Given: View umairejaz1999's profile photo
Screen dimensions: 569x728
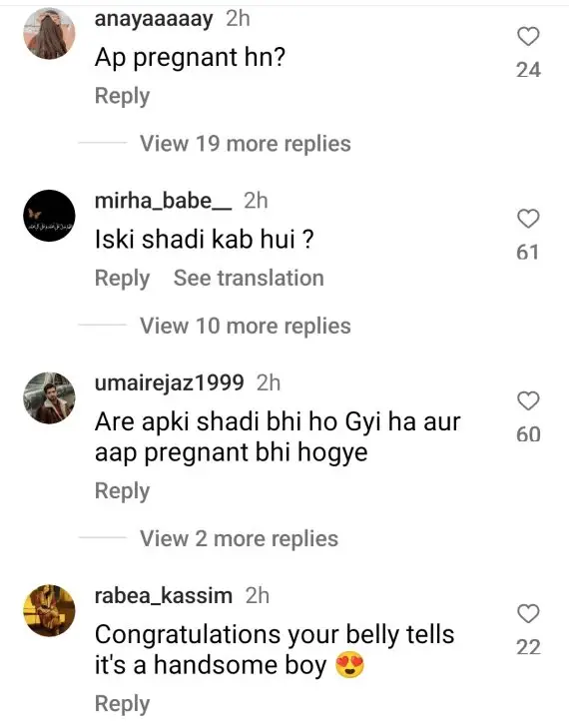Looking at the screenshot, I should point(49,397).
